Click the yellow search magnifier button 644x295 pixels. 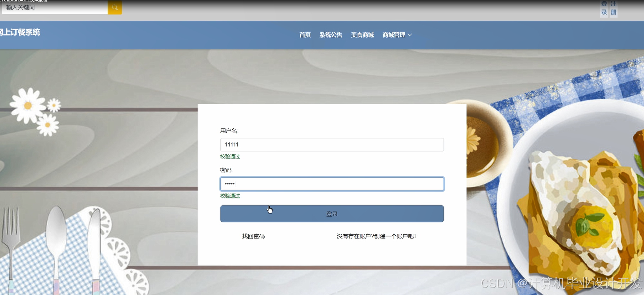tap(115, 7)
